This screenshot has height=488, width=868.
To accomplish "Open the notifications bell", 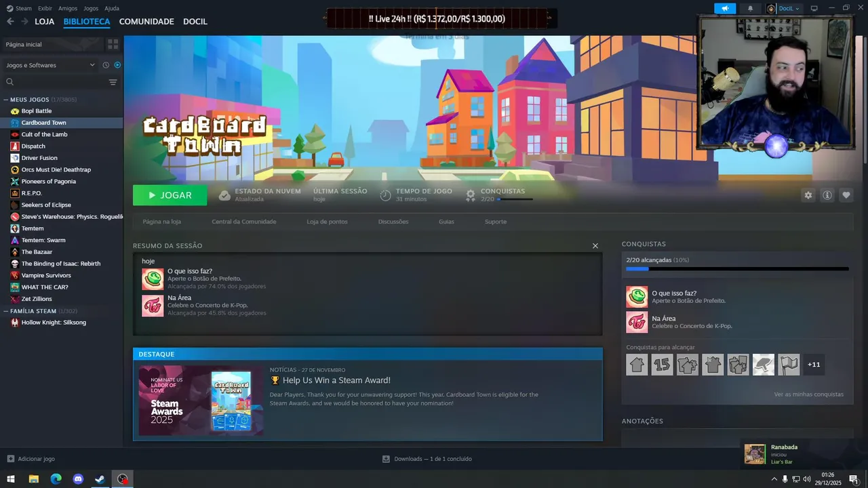I will point(750,8).
